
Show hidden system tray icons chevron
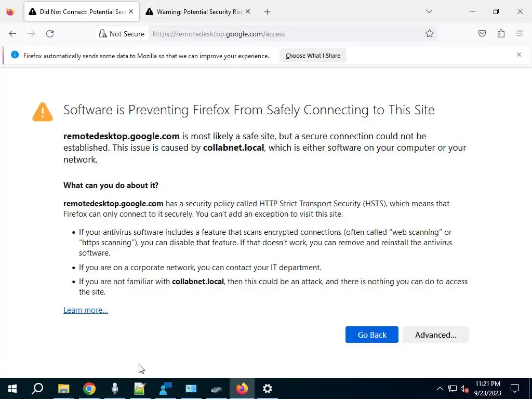tap(440, 389)
